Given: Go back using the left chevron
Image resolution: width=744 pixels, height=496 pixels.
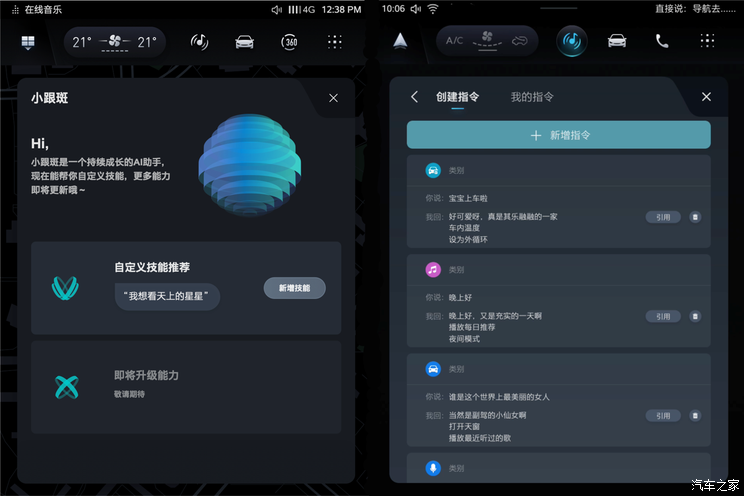Looking at the screenshot, I should [x=415, y=97].
